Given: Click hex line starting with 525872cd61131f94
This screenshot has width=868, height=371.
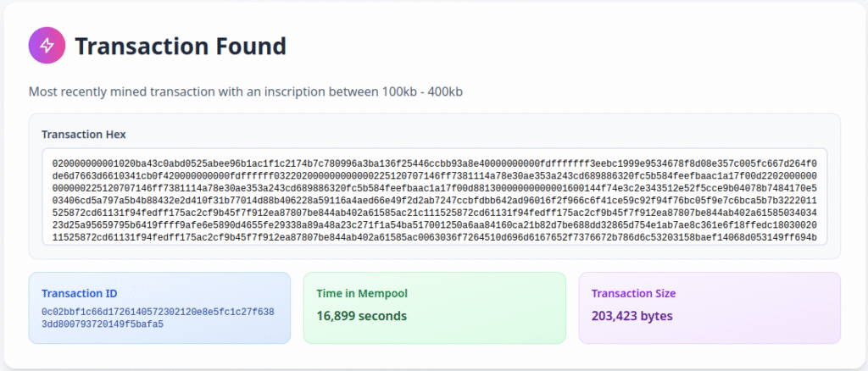Looking at the screenshot, I should click(434, 212).
